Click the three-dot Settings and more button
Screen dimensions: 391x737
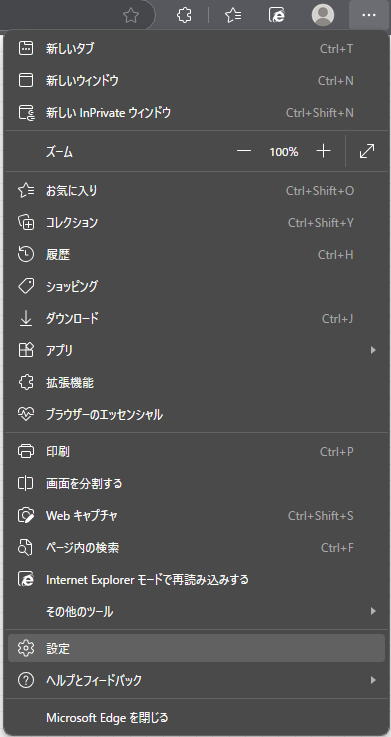pyautogui.click(x=369, y=16)
